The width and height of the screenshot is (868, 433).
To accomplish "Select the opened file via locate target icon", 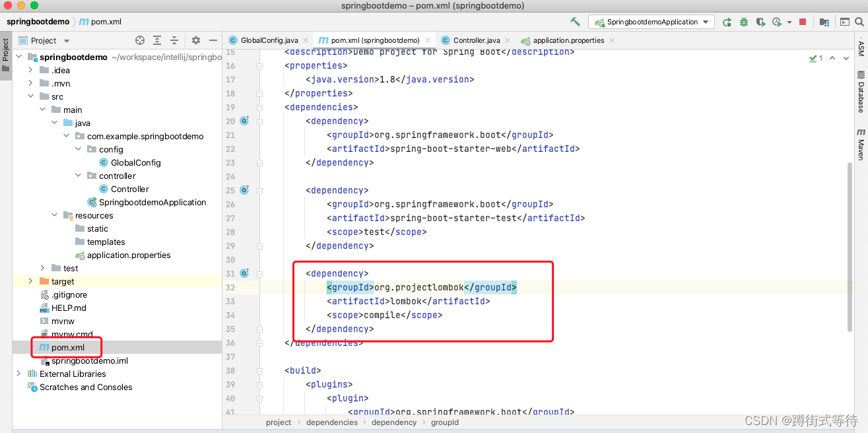I will (139, 40).
